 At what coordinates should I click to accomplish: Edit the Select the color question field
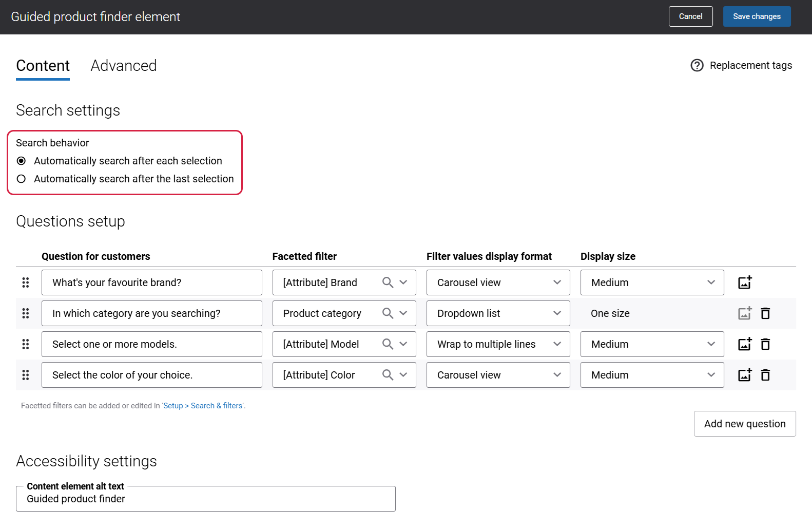(151, 375)
